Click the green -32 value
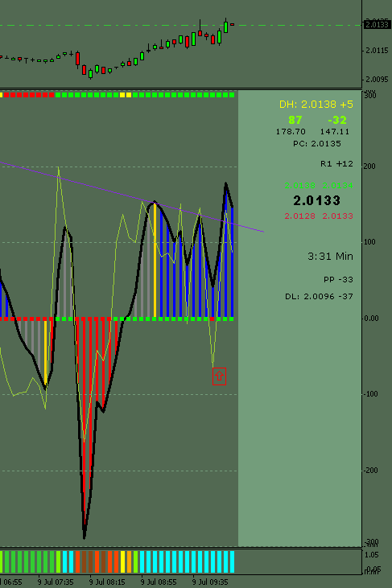This screenshot has height=588, width=392. (336, 120)
